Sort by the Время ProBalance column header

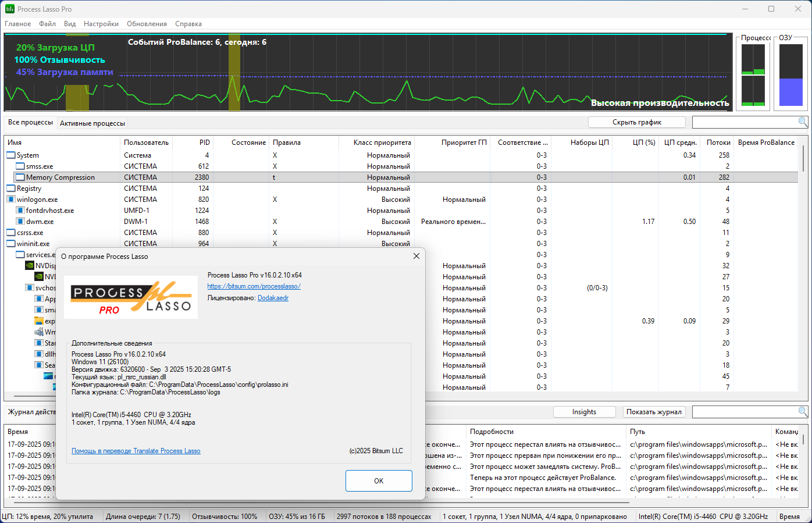coord(766,143)
